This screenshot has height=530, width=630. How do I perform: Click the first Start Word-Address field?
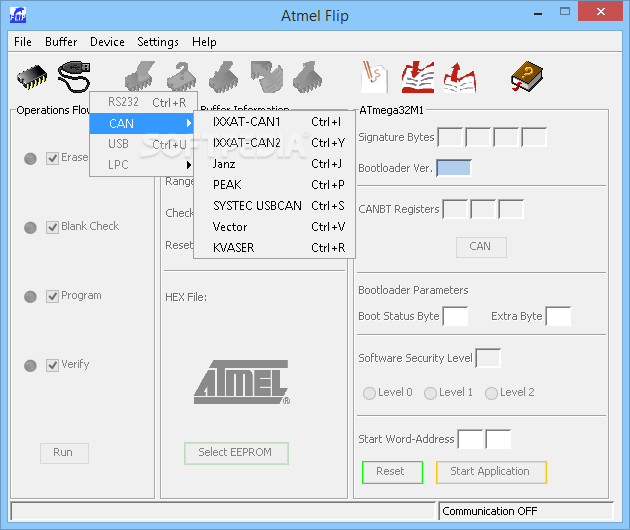[470, 439]
